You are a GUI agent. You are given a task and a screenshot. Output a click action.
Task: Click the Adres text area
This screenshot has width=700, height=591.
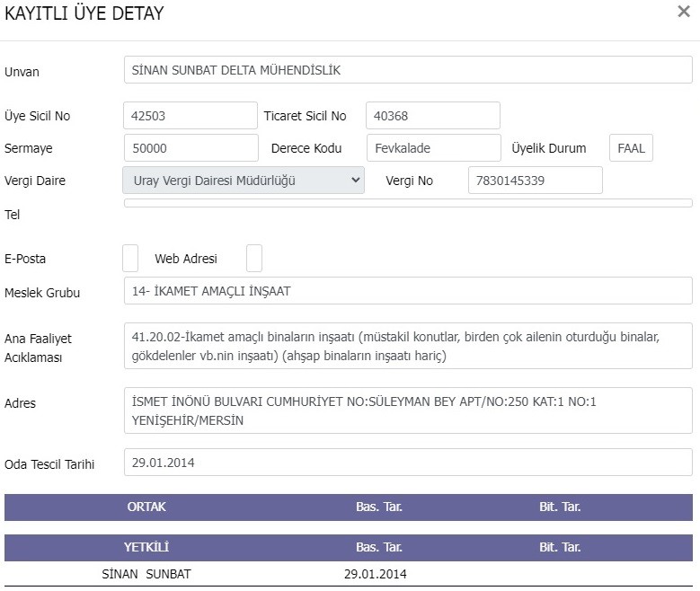click(x=408, y=410)
